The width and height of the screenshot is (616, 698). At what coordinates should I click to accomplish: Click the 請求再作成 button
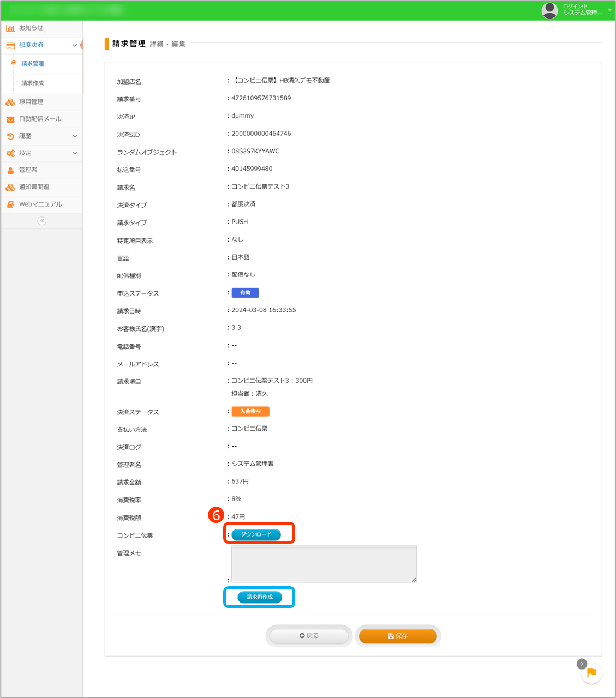click(260, 597)
